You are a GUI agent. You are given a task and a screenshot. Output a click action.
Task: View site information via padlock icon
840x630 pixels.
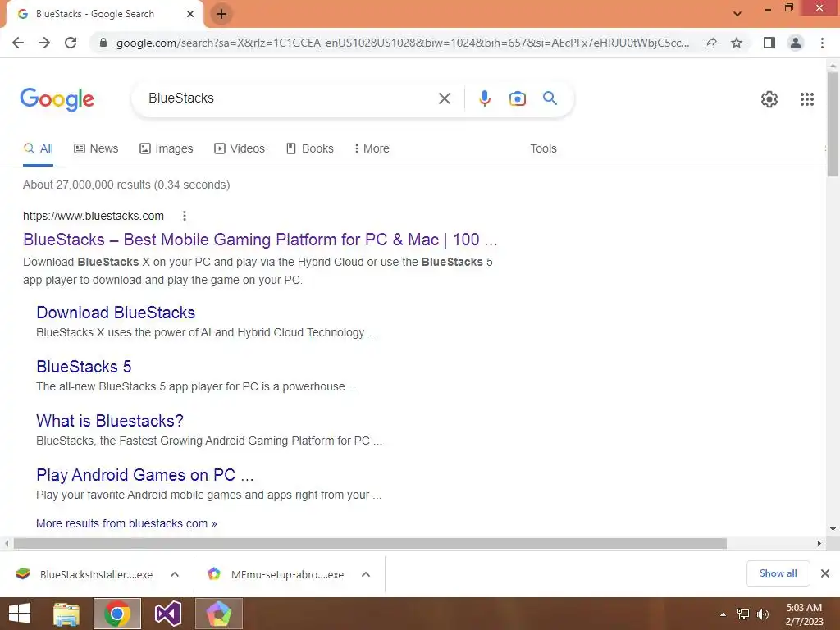(103, 43)
